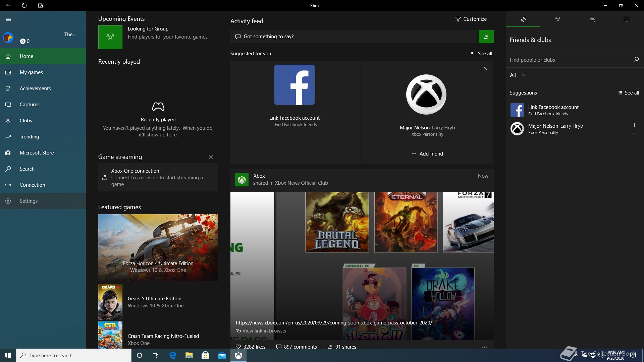The width and height of the screenshot is (644, 362).
Task: Open Microsoft Store from Windows taskbar
Action: tap(205, 355)
